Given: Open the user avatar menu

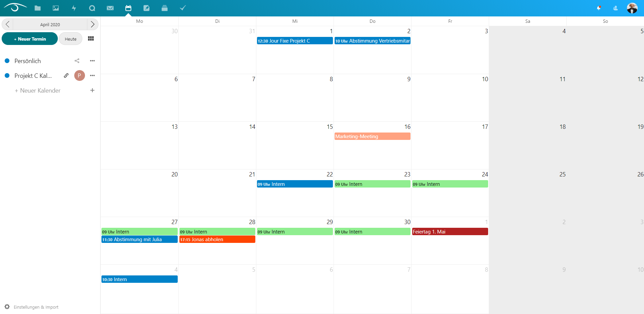Looking at the screenshot, I should pyautogui.click(x=632, y=8).
